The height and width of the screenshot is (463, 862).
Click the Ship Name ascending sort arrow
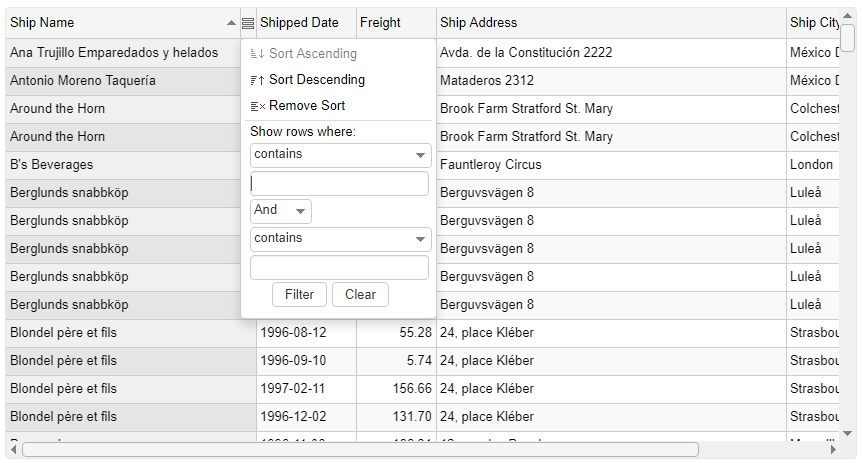tap(231, 23)
